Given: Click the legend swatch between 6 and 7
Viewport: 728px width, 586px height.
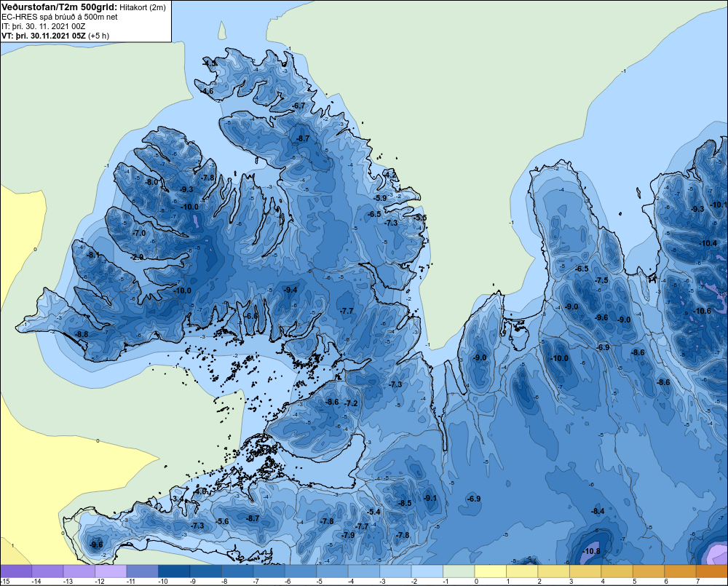Looking at the screenshot, I should point(680,571).
